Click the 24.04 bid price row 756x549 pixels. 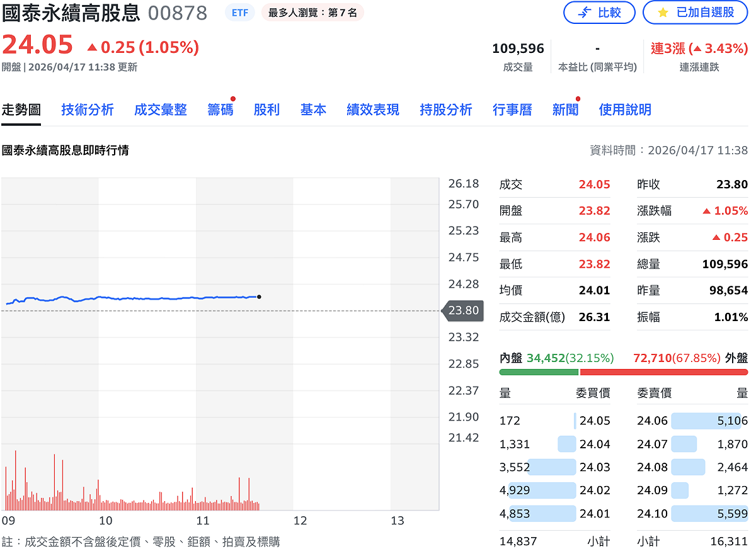click(555, 444)
